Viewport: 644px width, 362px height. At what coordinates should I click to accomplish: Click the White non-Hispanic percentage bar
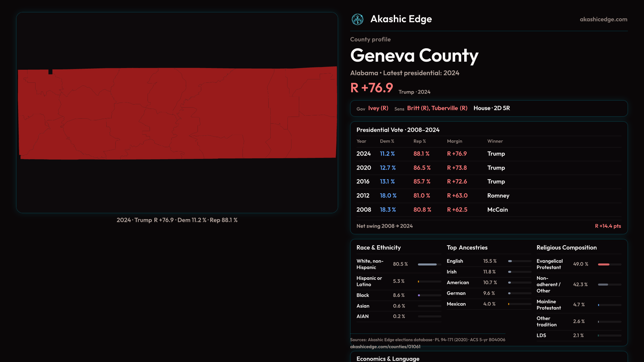click(x=429, y=264)
